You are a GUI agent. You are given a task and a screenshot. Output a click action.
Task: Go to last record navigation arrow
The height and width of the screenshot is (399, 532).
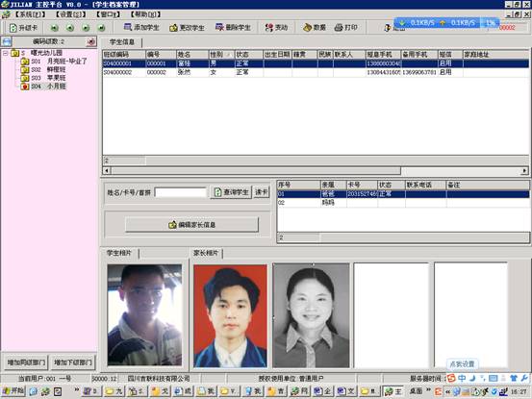(101, 28)
